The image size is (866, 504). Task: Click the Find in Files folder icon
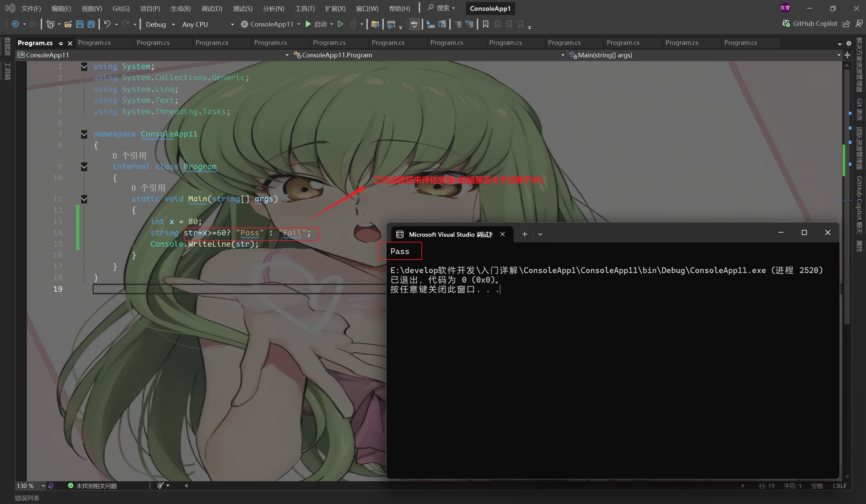375,24
